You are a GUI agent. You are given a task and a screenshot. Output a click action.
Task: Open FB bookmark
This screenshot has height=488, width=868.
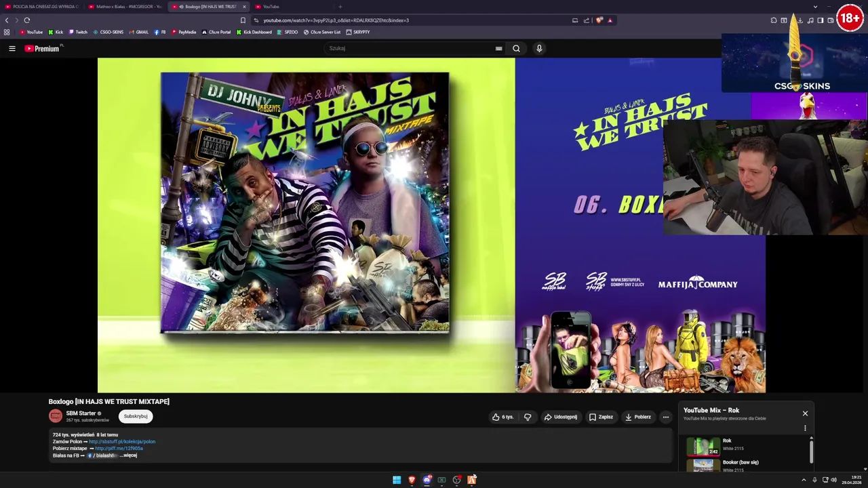pos(160,32)
